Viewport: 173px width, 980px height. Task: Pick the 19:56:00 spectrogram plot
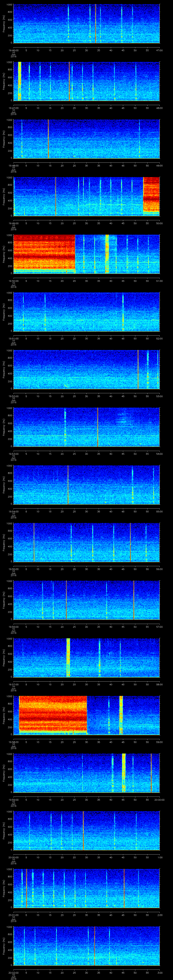click(87, 600)
